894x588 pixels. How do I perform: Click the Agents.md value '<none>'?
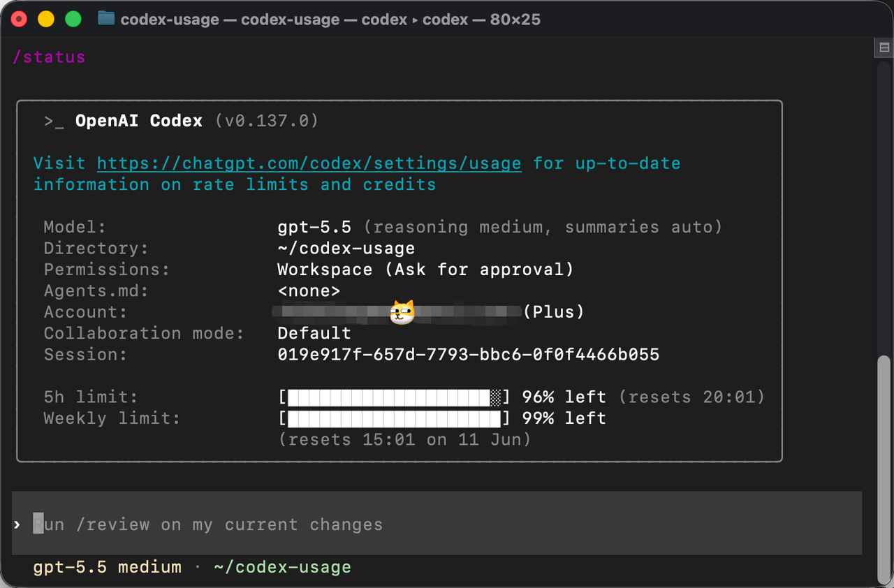tap(309, 291)
